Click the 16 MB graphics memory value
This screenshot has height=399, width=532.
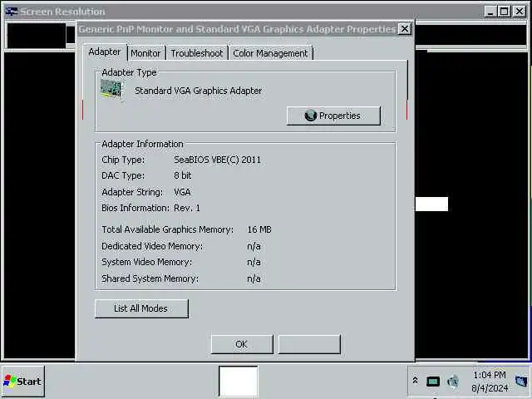(259, 229)
